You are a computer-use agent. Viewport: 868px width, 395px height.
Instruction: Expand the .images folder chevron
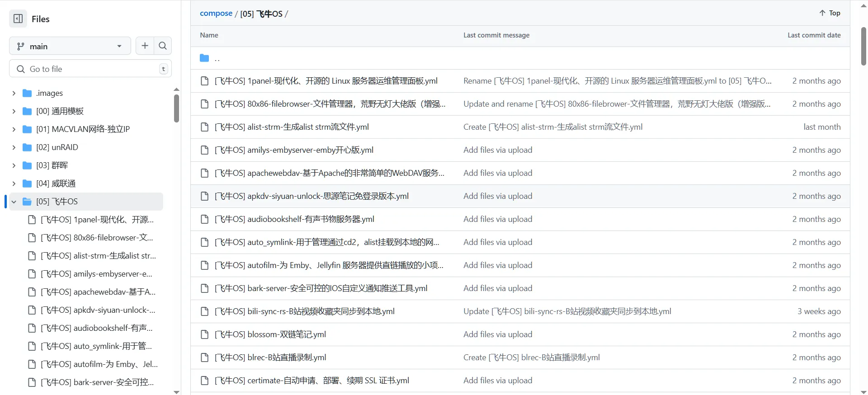point(14,93)
